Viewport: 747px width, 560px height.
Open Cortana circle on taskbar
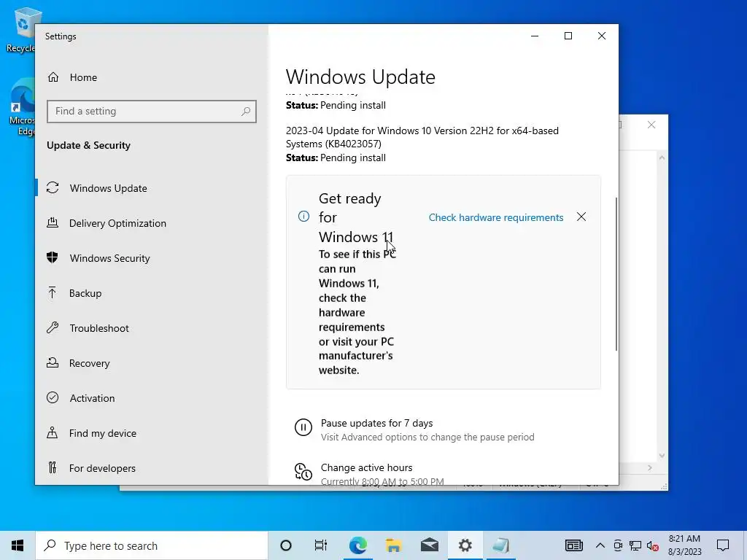click(x=286, y=545)
